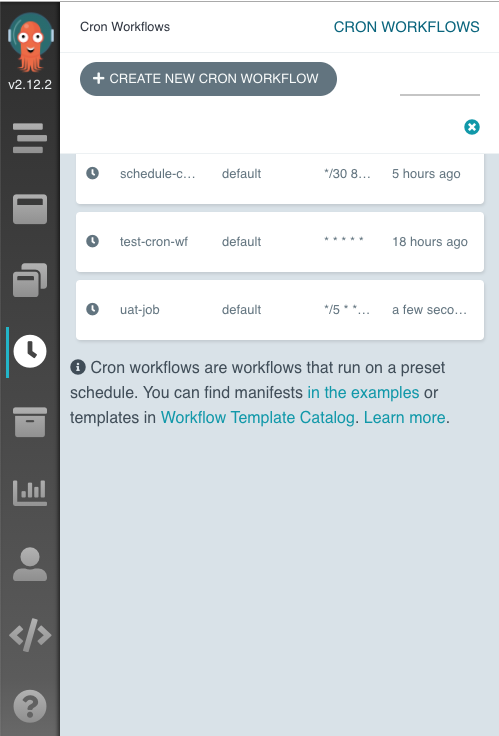Open the uat-job cron workflow row
Viewport: 499px width, 736px height.
coord(280,310)
